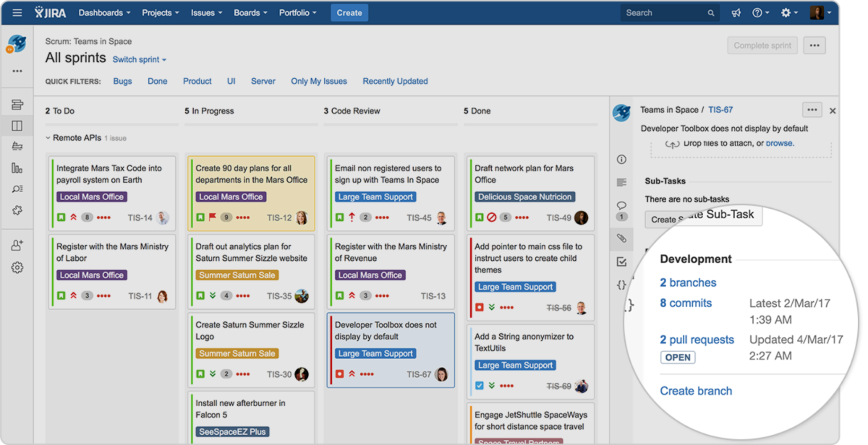Toggle the Bugs quick filter
The height and width of the screenshot is (445, 868).
tap(122, 81)
